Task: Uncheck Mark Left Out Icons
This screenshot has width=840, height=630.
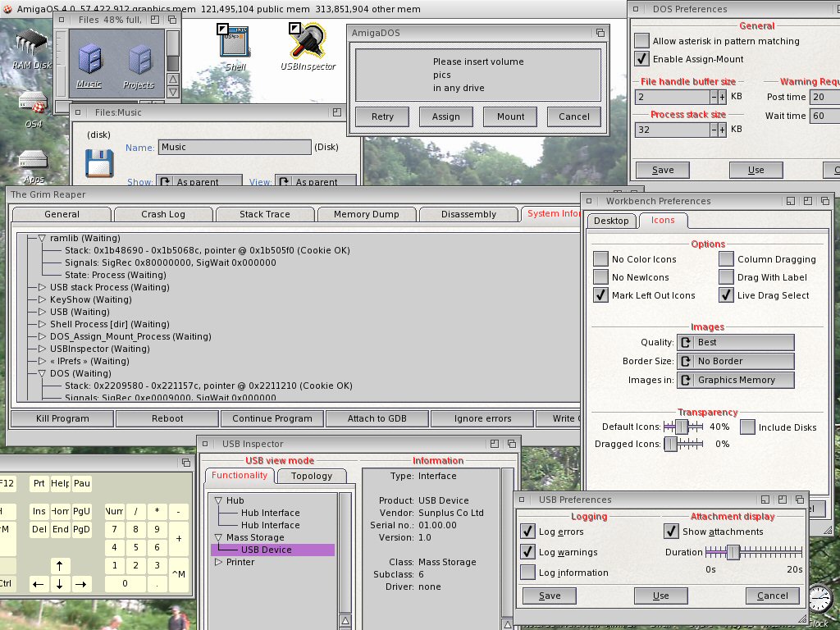Action: (x=601, y=295)
